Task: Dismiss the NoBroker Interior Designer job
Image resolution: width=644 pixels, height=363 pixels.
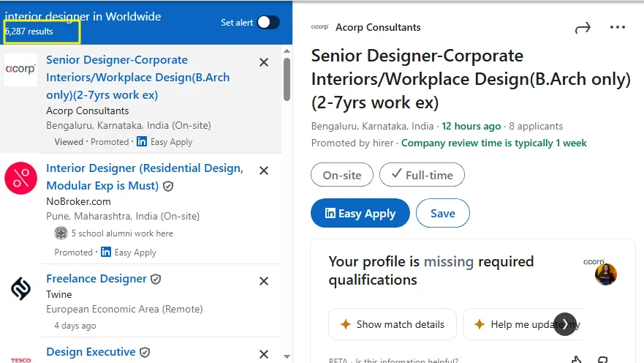Action: point(264,171)
